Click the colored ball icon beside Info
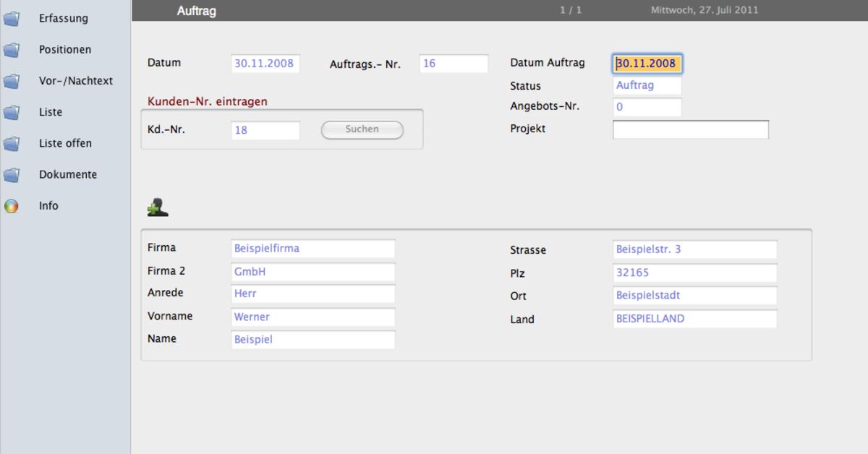Screen dimensions: 868x454 pos(11,206)
